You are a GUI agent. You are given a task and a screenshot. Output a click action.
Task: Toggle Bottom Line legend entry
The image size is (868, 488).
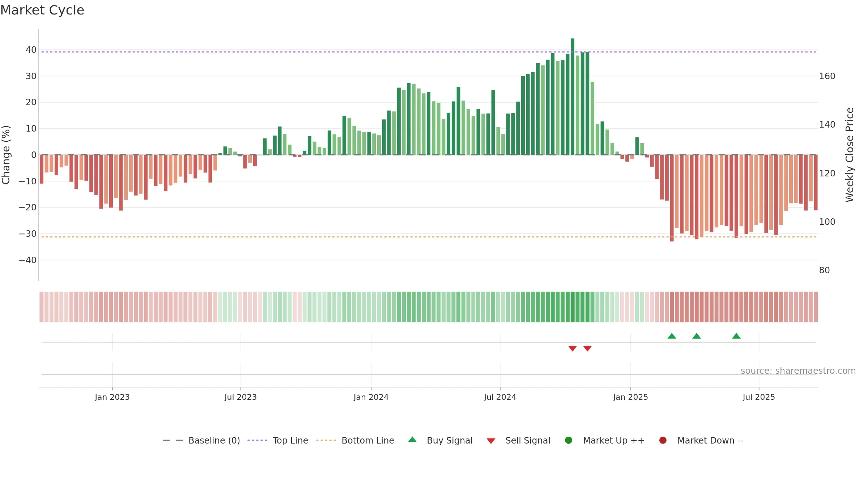click(355, 440)
